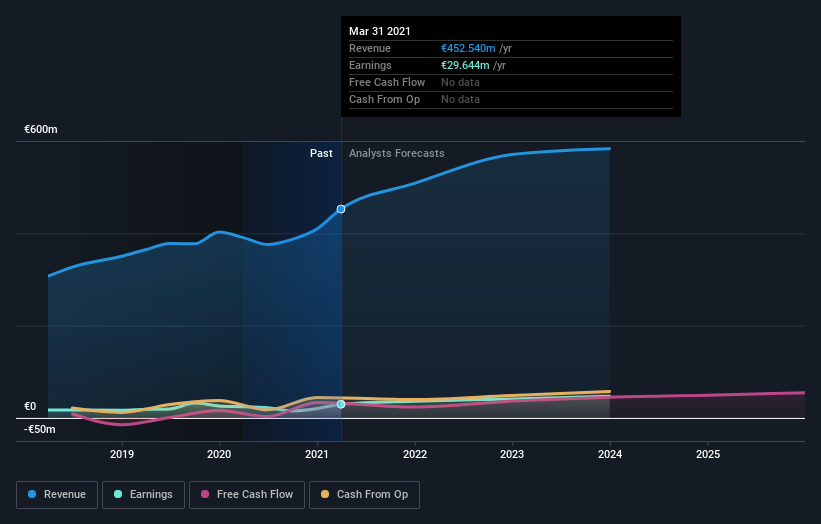Toggle the Free Cash Flow legend series

click(247, 495)
